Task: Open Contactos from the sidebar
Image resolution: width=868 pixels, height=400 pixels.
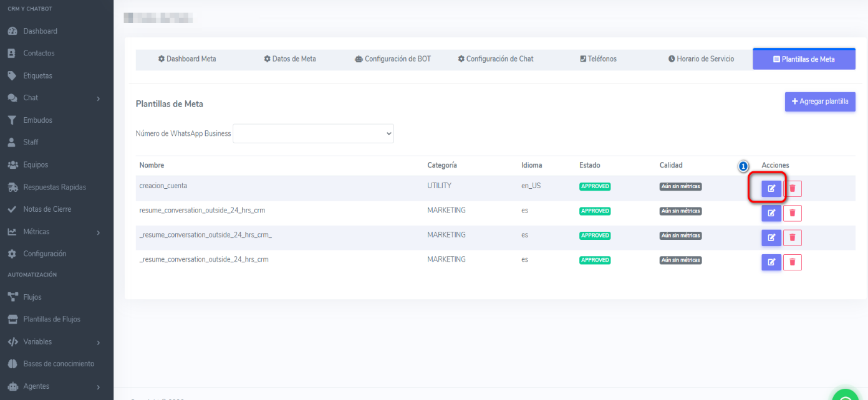Action: [39, 54]
